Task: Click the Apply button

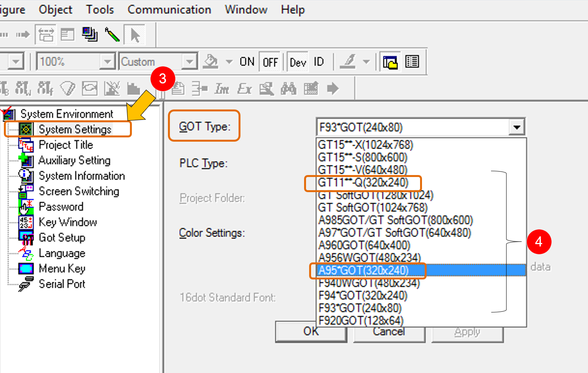Action: 467,334
